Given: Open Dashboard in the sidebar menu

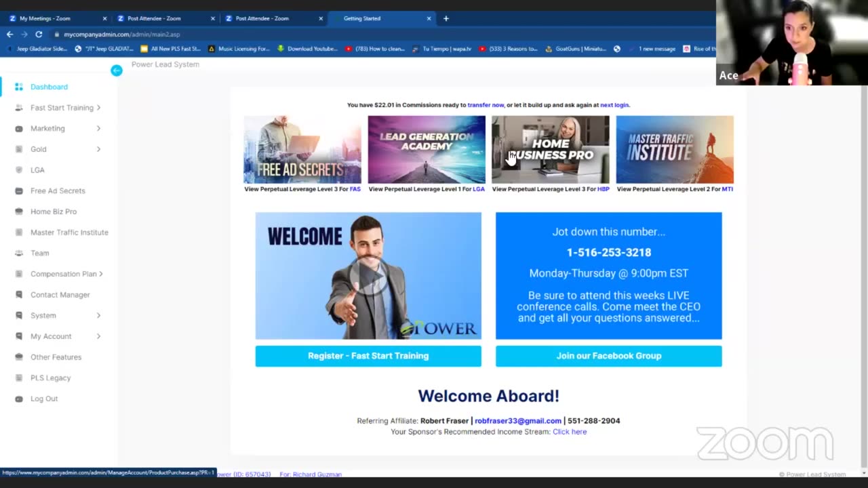Looking at the screenshot, I should click(x=49, y=87).
